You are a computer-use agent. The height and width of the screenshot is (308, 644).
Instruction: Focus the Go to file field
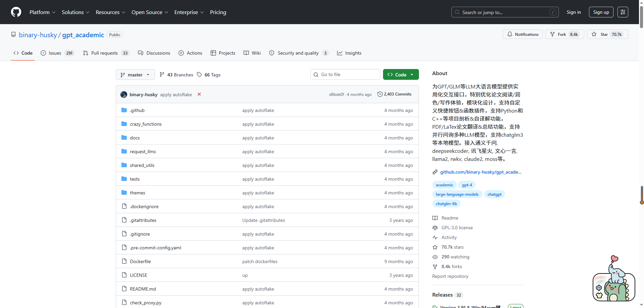click(345, 74)
